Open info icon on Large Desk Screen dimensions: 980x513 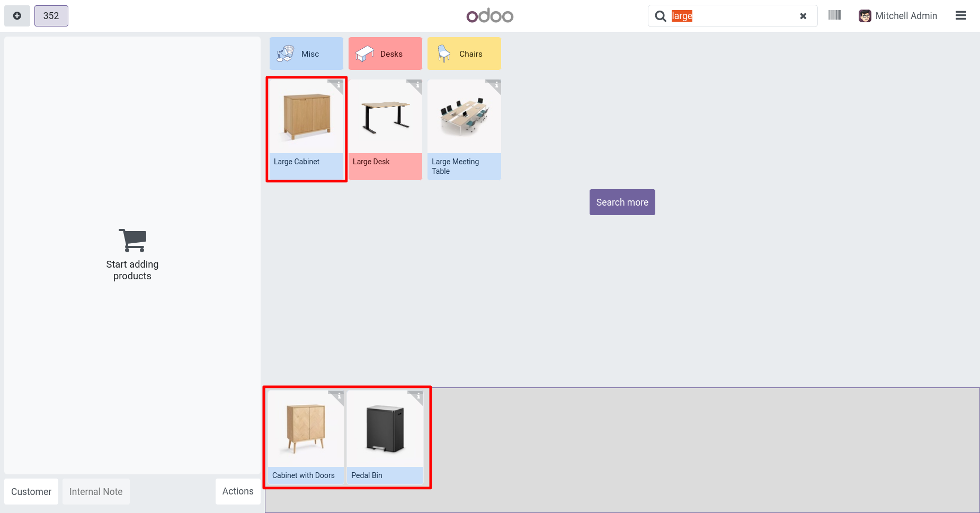pos(417,84)
